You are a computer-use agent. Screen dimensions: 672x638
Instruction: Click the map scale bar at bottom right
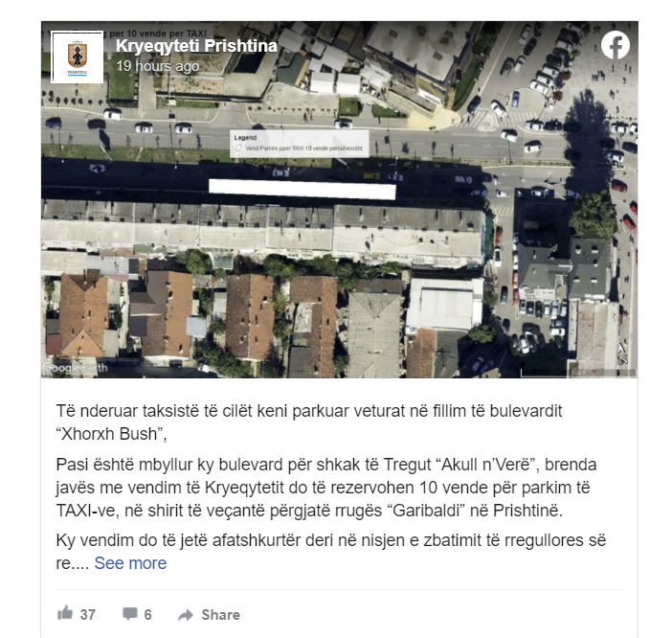578,372
